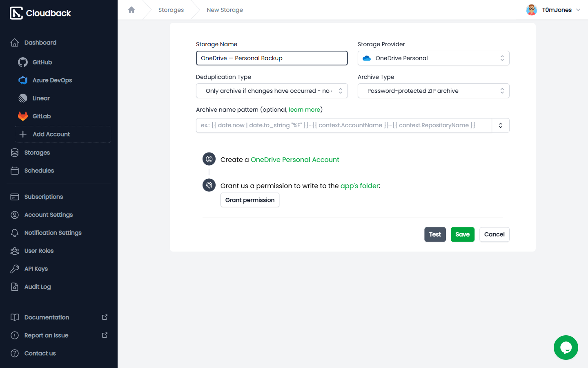The height and width of the screenshot is (368, 588).
Task: Open the 'learn more' link
Action: click(x=305, y=110)
